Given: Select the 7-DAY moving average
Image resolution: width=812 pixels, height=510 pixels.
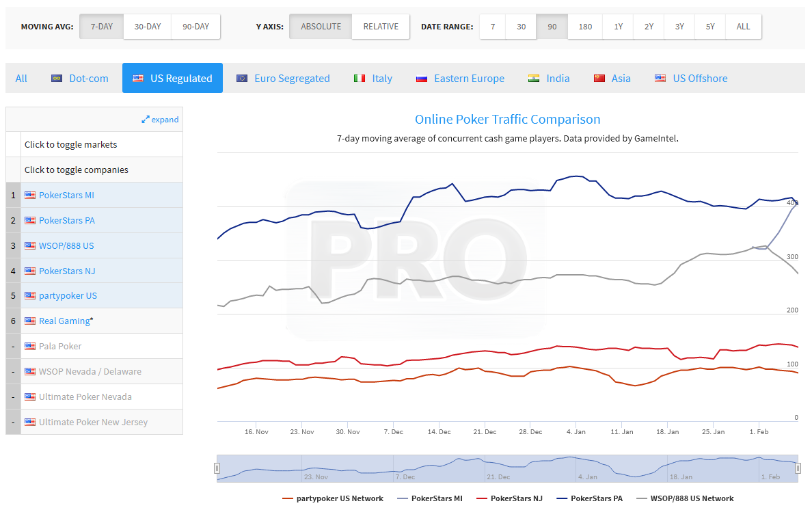Looking at the screenshot, I should [101, 27].
